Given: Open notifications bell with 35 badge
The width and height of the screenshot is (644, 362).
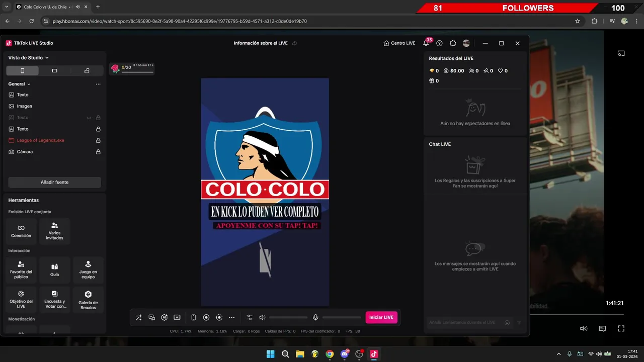Looking at the screenshot, I should [426, 43].
